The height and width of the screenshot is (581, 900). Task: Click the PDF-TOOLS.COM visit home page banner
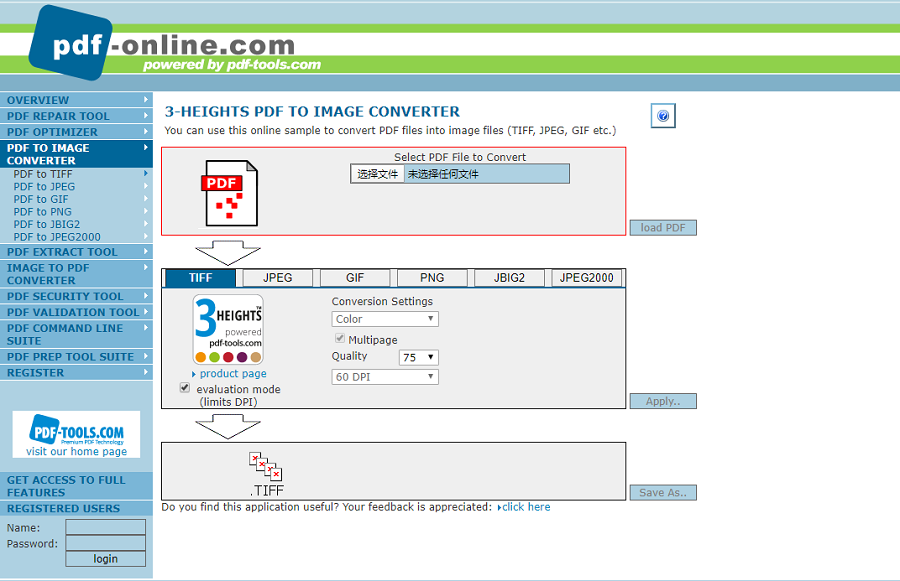[x=76, y=434]
